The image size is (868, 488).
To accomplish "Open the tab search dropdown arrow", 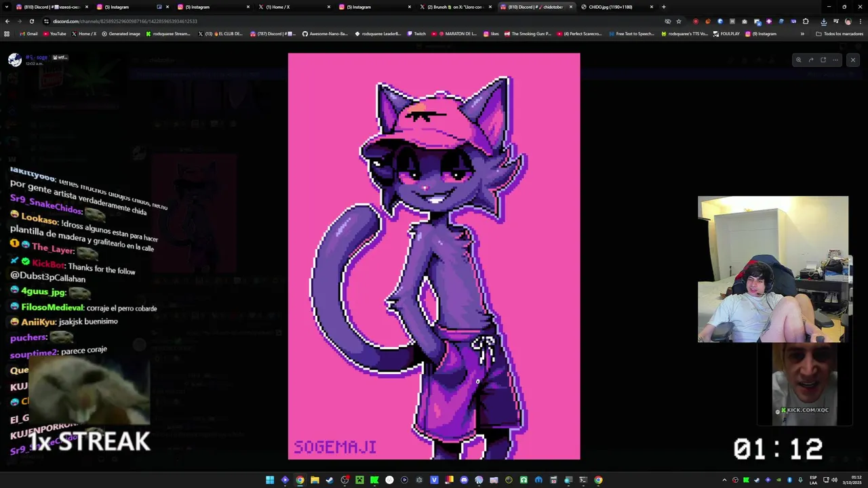I will 7,7.
